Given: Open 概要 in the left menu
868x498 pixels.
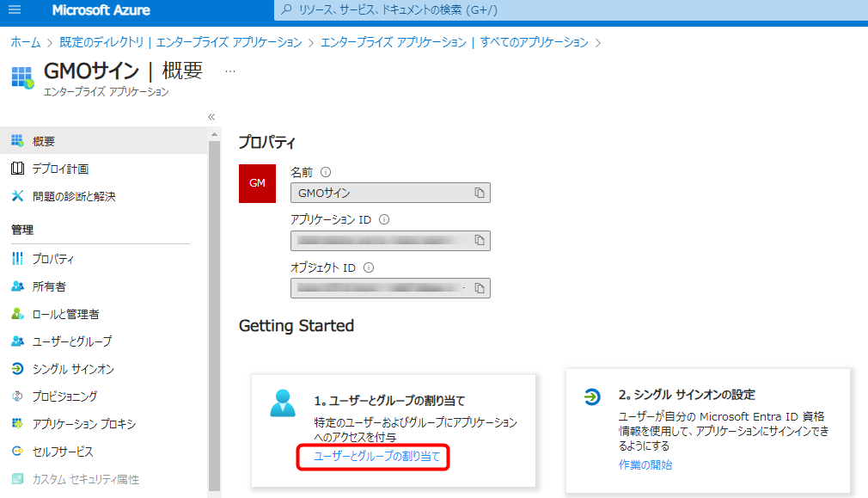Looking at the screenshot, I should coord(103,141).
